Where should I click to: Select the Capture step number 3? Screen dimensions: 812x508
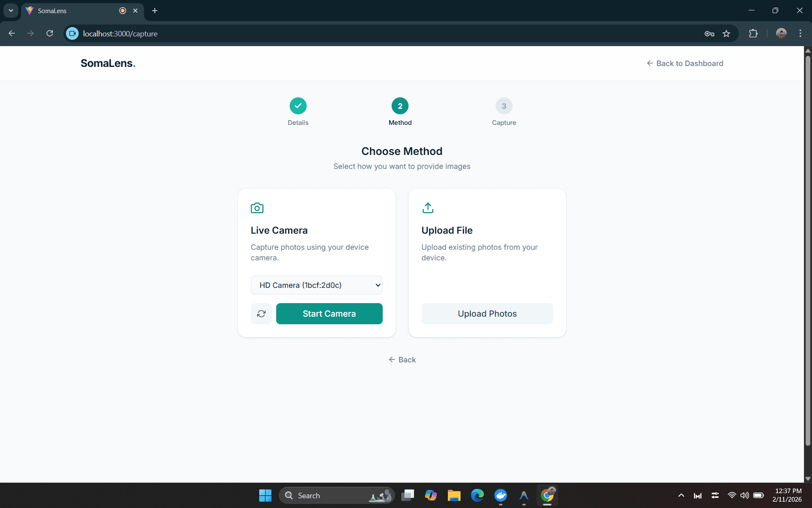point(504,106)
